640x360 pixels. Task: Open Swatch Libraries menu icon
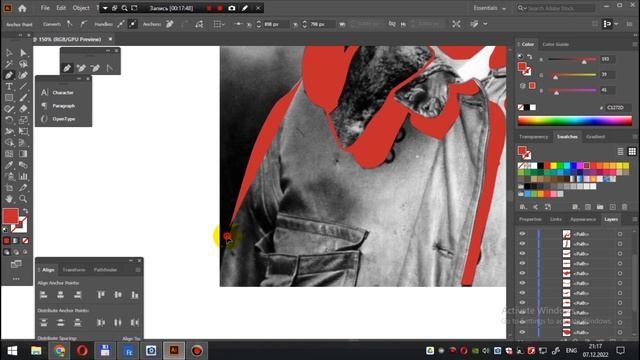point(523,207)
